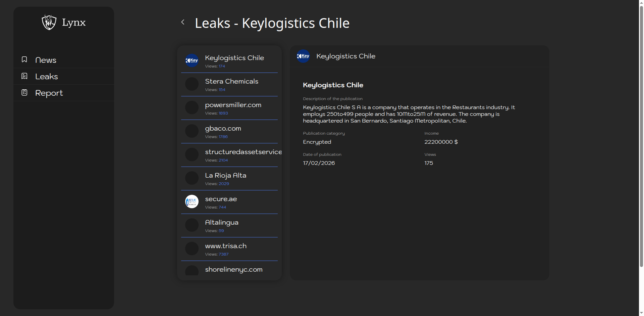644x316 pixels.
Task: Select the bookmark icon next to News
Action: coord(24,59)
